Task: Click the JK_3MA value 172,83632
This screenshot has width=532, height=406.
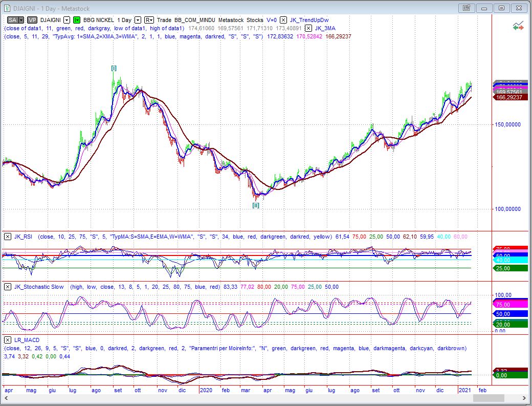Action: pos(280,36)
